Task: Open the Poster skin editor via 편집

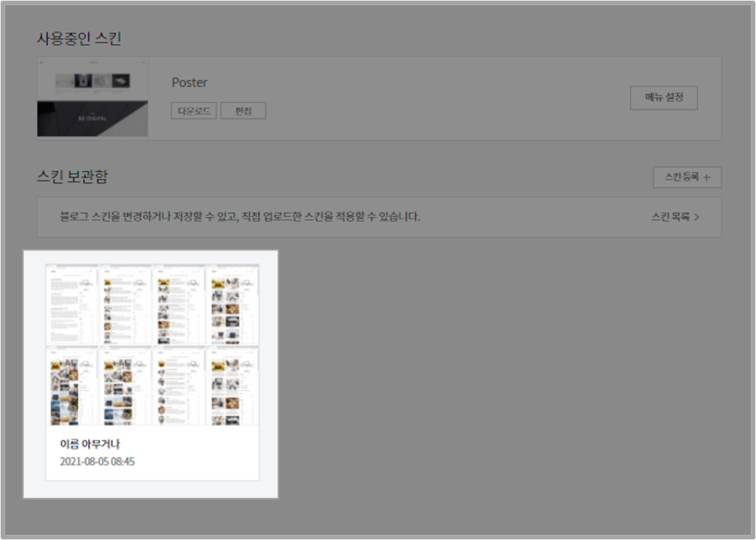Action: (x=243, y=111)
